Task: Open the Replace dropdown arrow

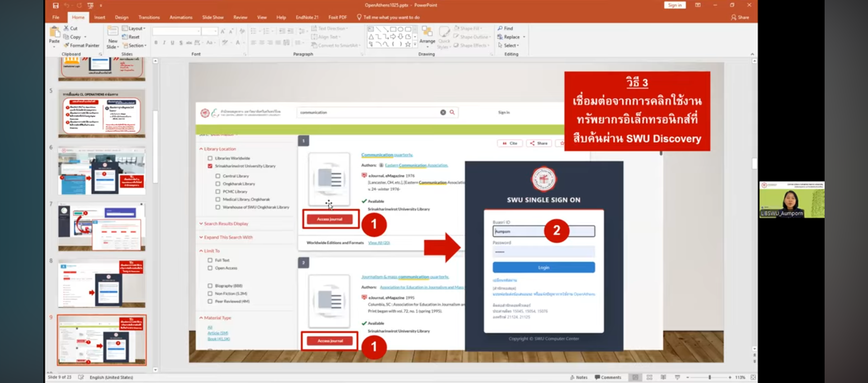Action: coord(524,37)
